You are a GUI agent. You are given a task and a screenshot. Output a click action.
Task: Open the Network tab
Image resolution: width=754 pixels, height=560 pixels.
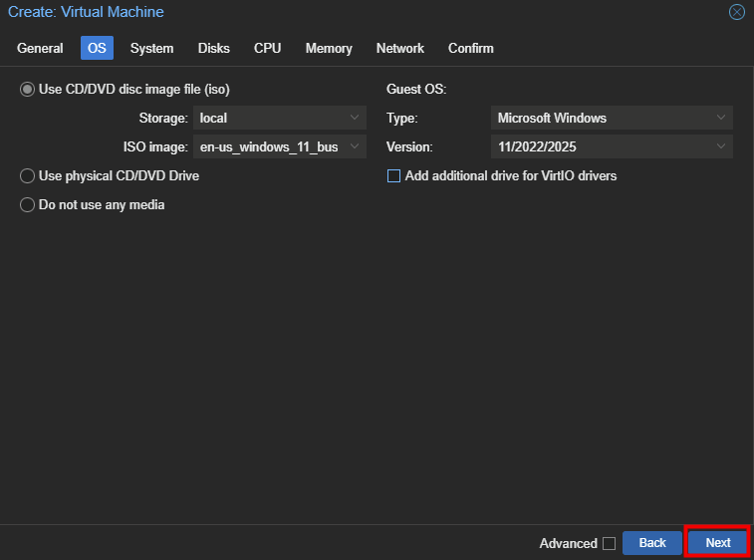point(400,48)
